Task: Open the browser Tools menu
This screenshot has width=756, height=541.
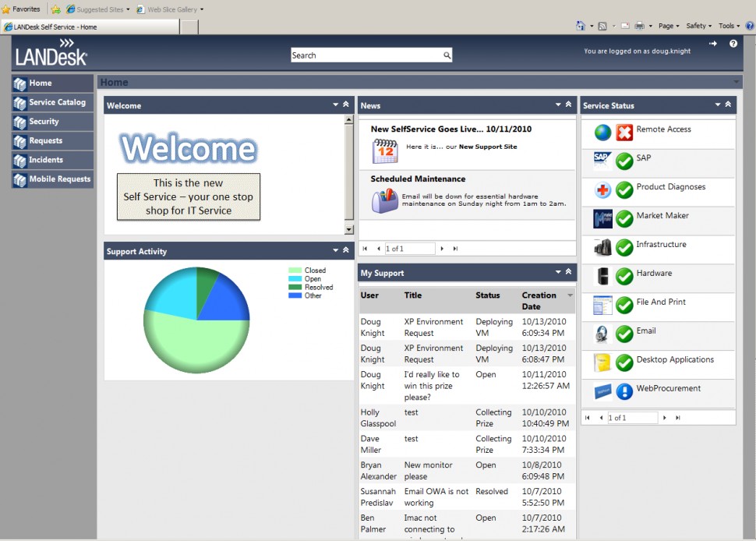Action: [x=729, y=26]
